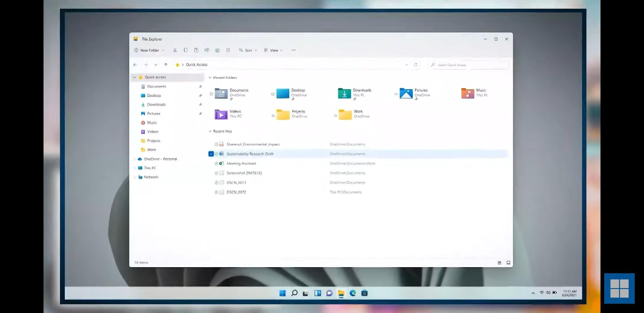Click the Share icon in the command bar
Screen dimensions: 644x313
click(217, 50)
